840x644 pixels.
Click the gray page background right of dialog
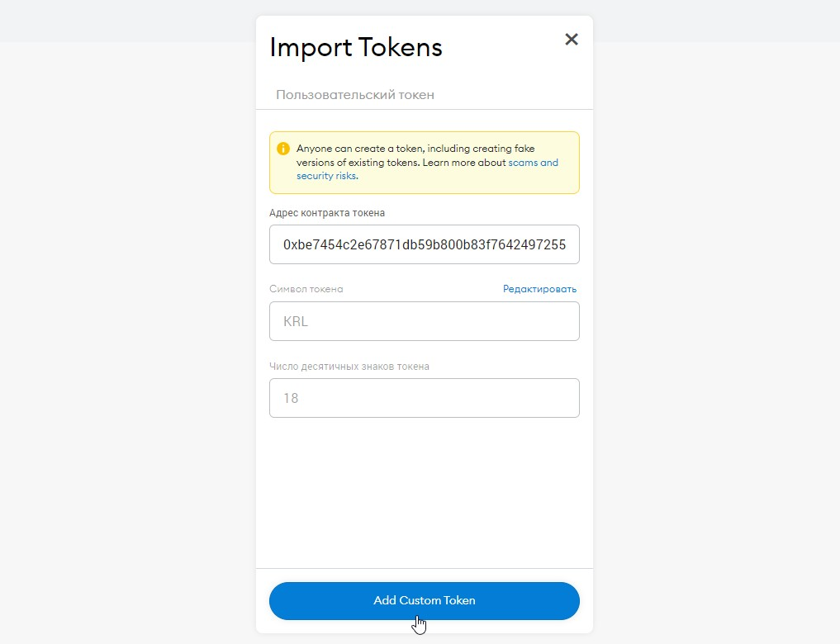pyautogui.click(x=719, y=330)
